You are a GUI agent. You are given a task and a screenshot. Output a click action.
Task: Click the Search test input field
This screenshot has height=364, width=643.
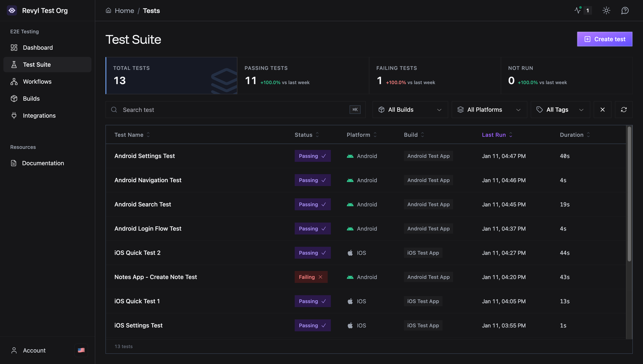pos(225,110)
